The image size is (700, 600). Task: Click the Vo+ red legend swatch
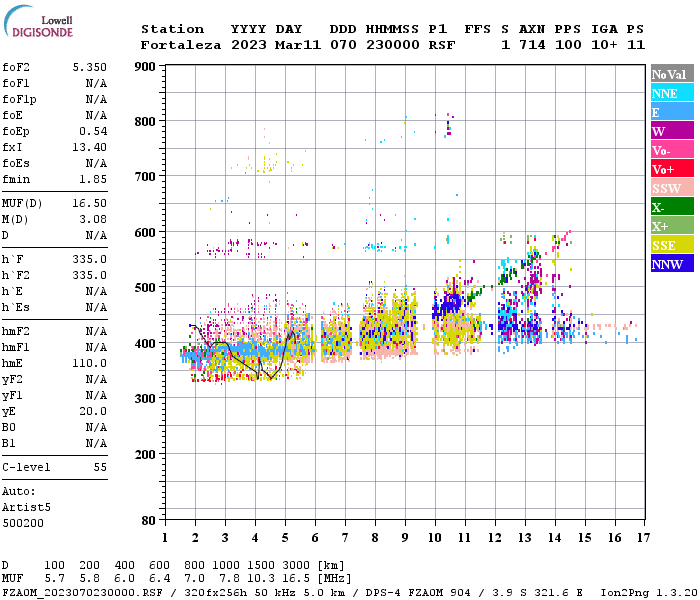[672, 169]
